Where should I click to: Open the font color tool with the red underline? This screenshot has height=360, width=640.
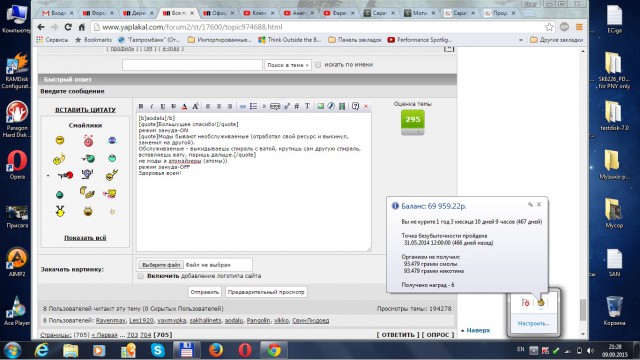184,106
